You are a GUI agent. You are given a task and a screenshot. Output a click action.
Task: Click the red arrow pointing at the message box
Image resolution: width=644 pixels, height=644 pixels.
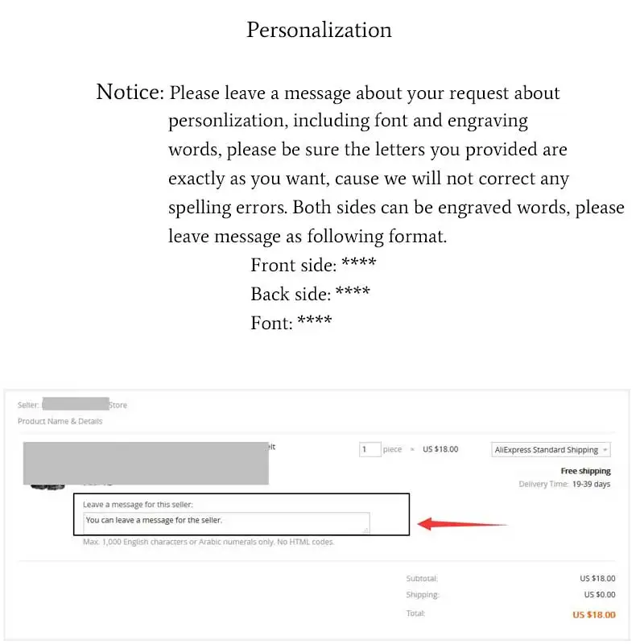(463, 524)
